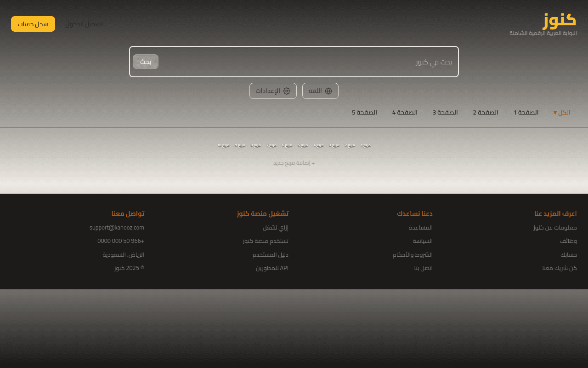Open API للمطورين footer link
The height and width of the screenshot is (368, 588).
coord(272,268)
